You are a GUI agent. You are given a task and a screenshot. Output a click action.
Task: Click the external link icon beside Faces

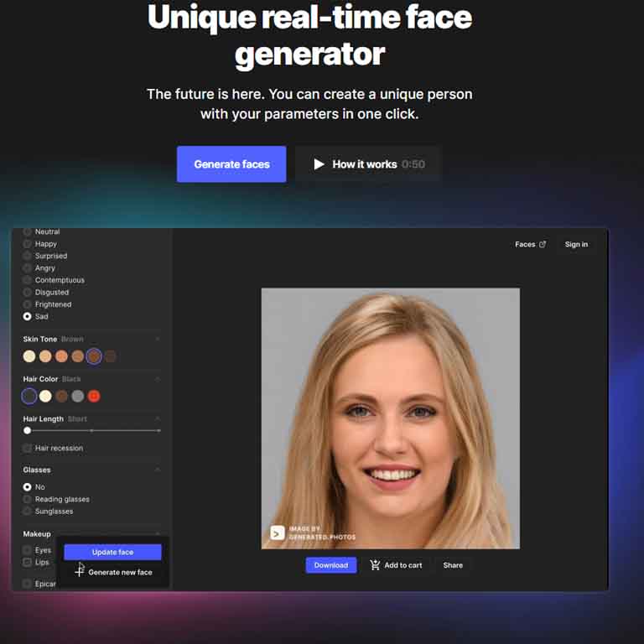[543, 244]
